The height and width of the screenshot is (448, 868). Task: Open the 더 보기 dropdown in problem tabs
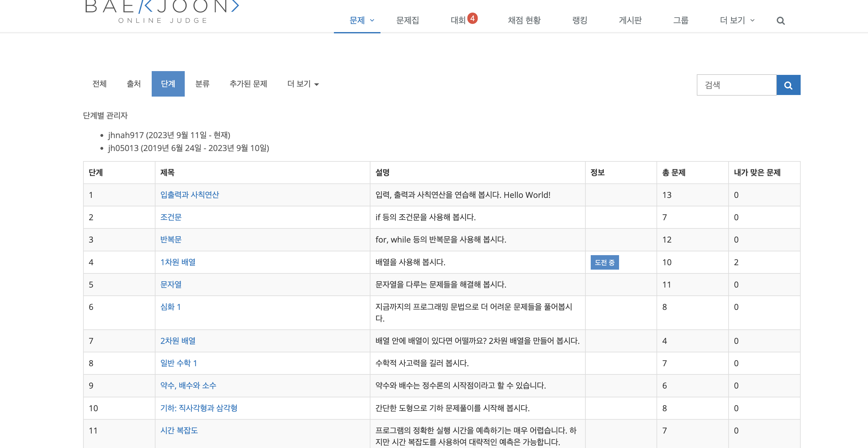click(x=302, y=84)
